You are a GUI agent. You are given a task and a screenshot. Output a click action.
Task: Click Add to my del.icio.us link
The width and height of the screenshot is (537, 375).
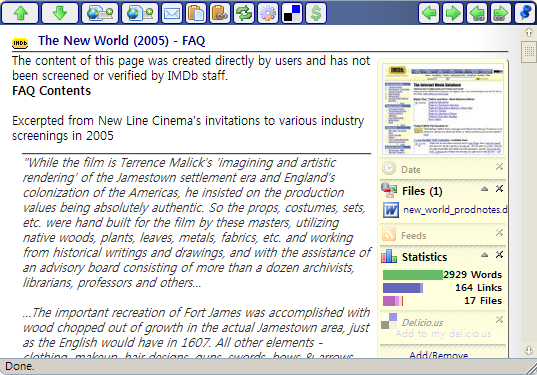point(443,334)
